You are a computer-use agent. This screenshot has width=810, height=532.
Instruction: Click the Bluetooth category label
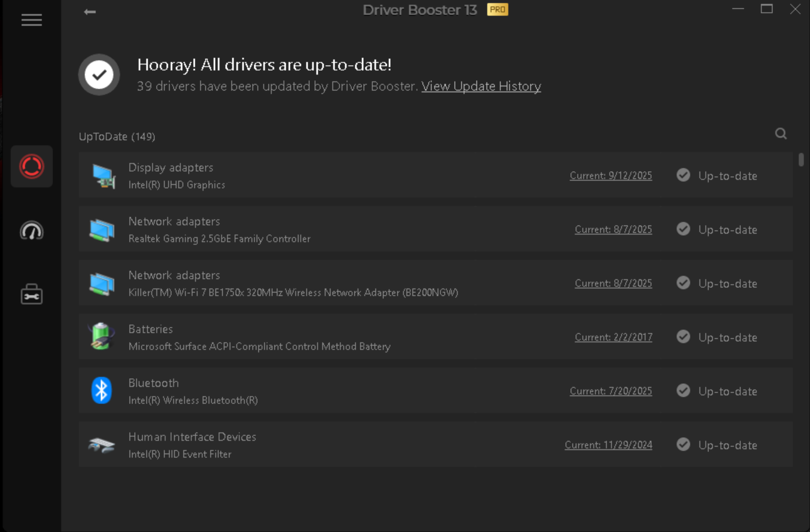click(153, 383)
